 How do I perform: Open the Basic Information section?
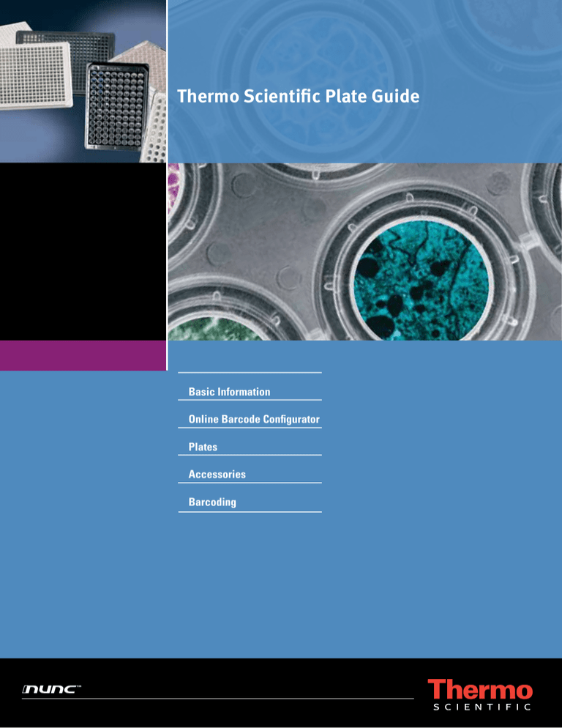tap(229, 392)
